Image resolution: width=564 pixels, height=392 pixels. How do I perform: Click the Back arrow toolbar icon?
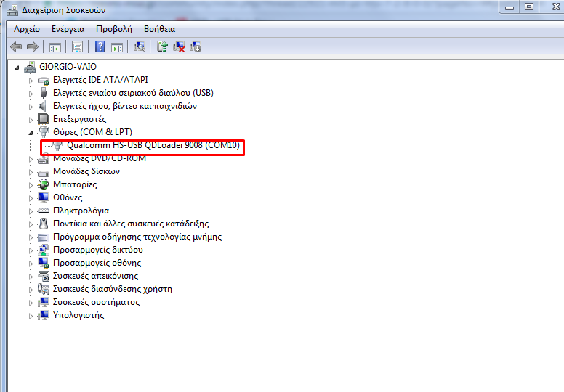click(x=16, y=46)
